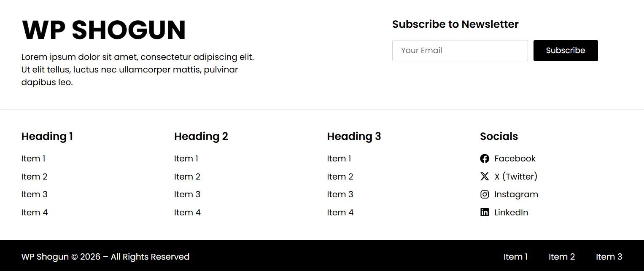Open the Facebook text link

pos(515,158)
